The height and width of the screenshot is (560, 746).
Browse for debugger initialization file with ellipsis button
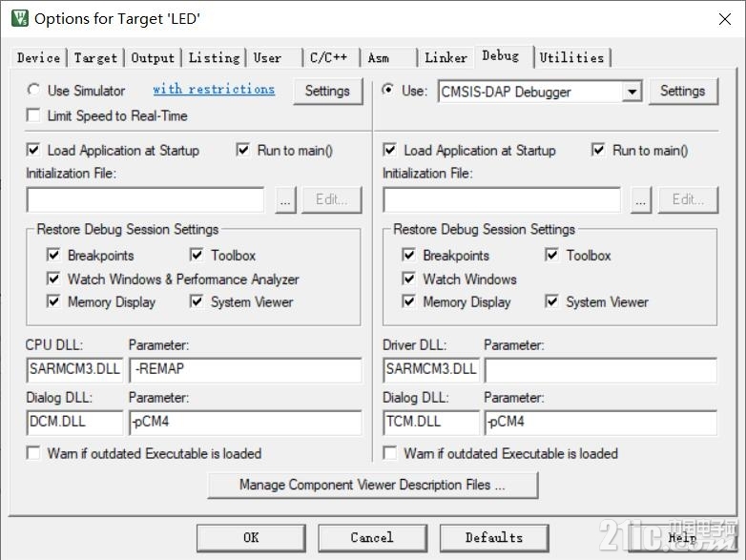(x=641, y=200)
